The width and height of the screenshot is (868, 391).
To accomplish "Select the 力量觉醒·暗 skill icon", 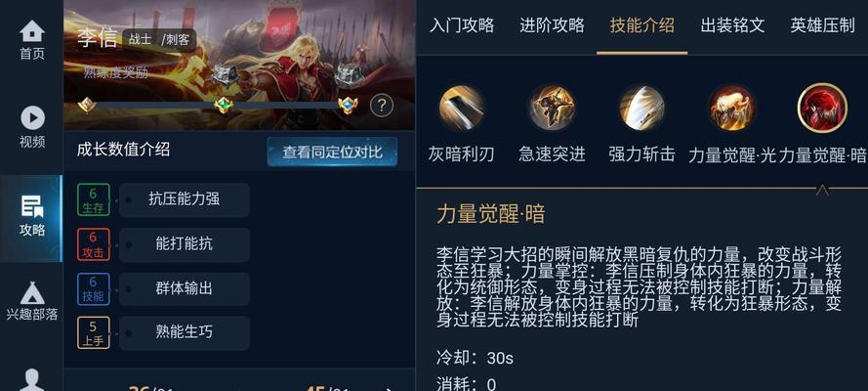I will (822, 108).
